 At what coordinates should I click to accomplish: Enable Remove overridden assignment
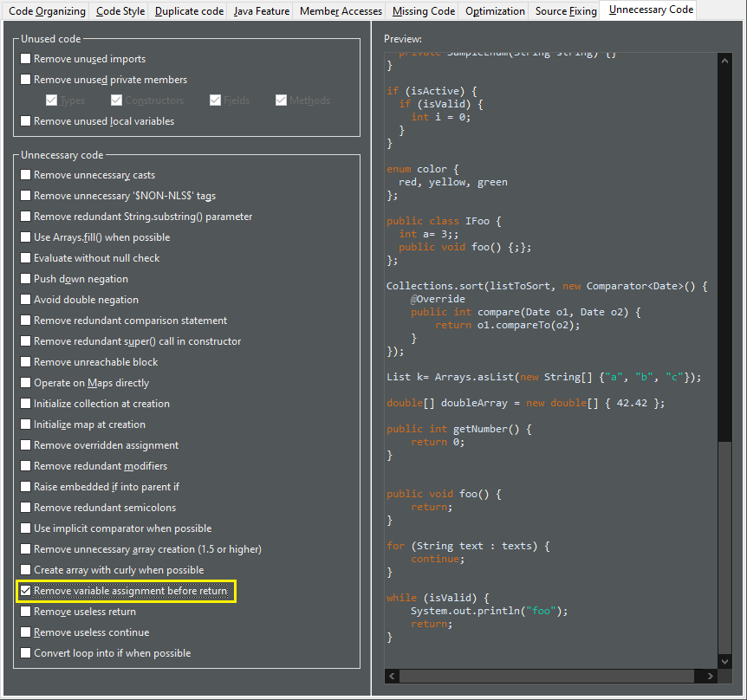(26, 445)
